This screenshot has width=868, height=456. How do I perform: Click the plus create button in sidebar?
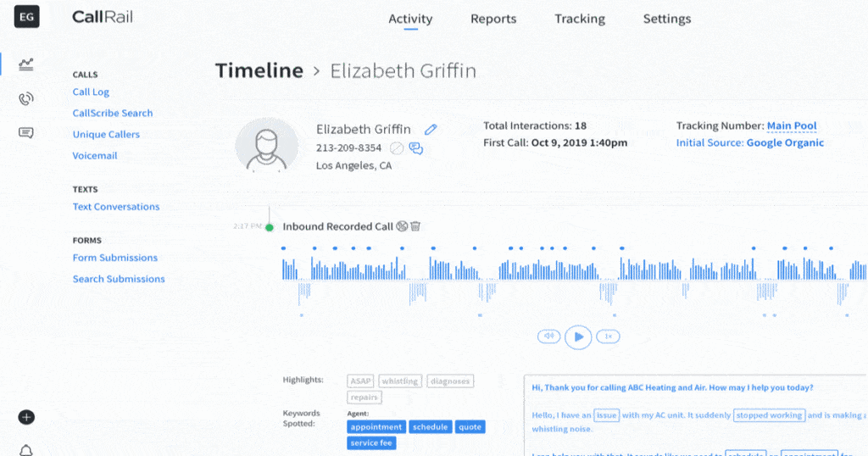(x=26, y=417)
